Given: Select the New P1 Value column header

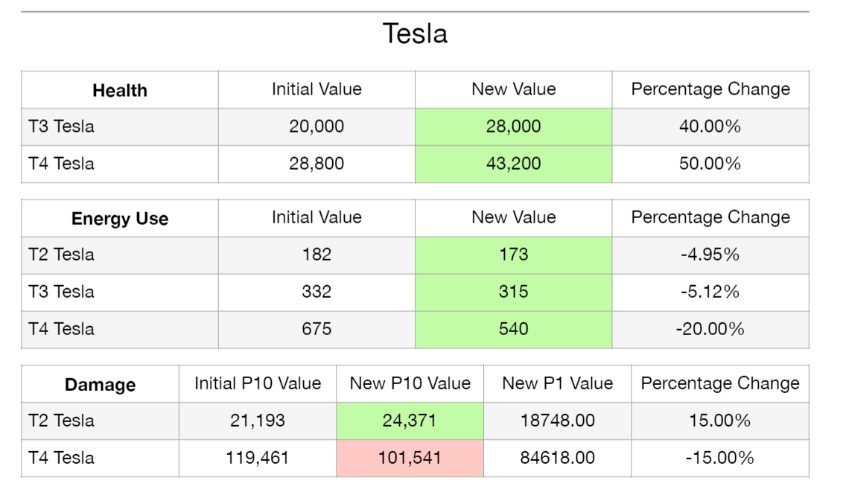Looking at the screenshot, I should [x=557, y=384].
